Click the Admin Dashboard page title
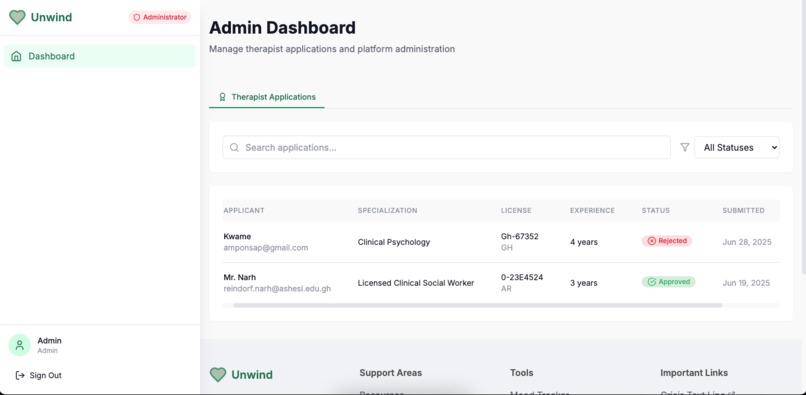Screen dimensions: 806x395 (282, 28)
